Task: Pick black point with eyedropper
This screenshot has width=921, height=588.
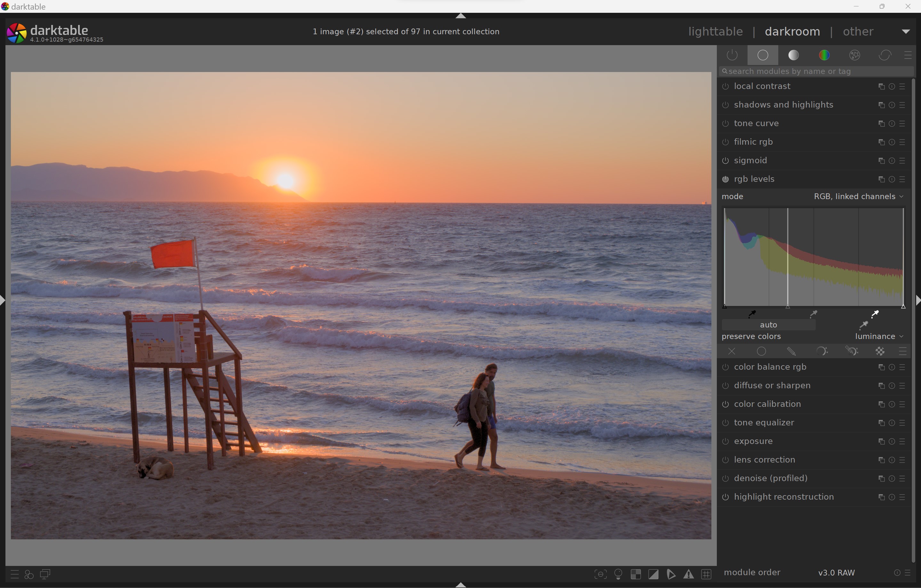Action: 752,314
